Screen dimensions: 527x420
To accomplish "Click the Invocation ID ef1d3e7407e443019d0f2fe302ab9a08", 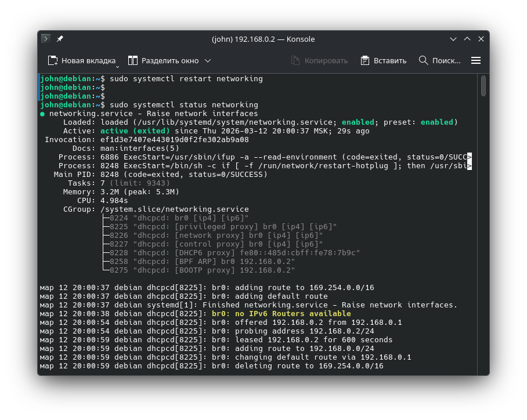I will 175,140.
